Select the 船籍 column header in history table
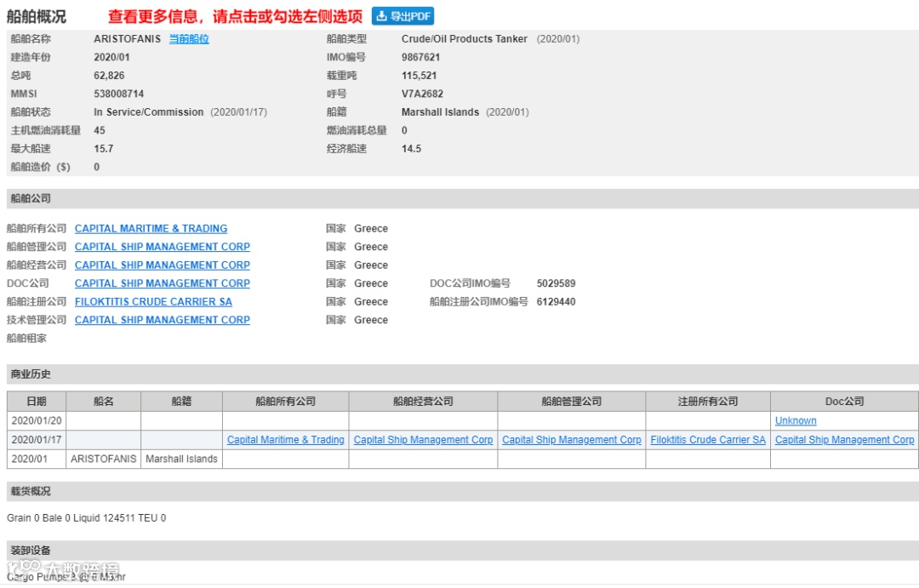The image size is (919, 588). (x=181, y=402)
